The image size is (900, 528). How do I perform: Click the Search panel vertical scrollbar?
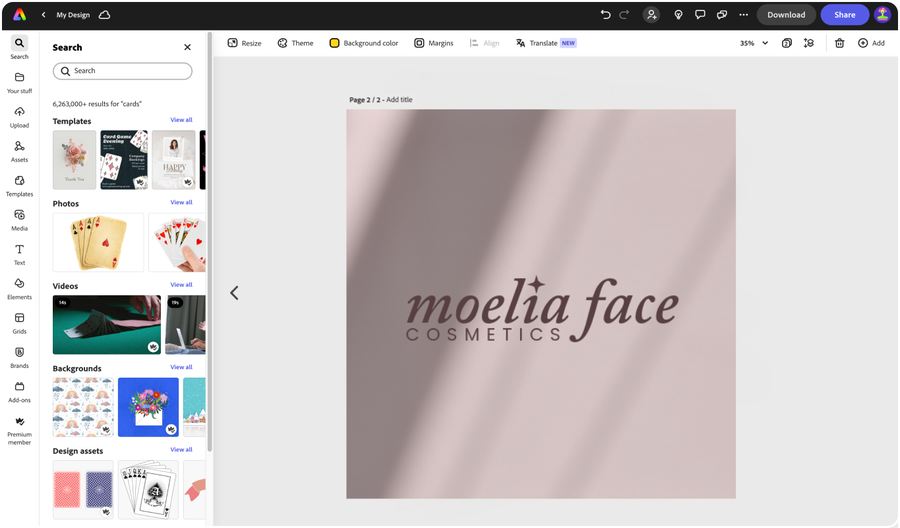point(210,241)
